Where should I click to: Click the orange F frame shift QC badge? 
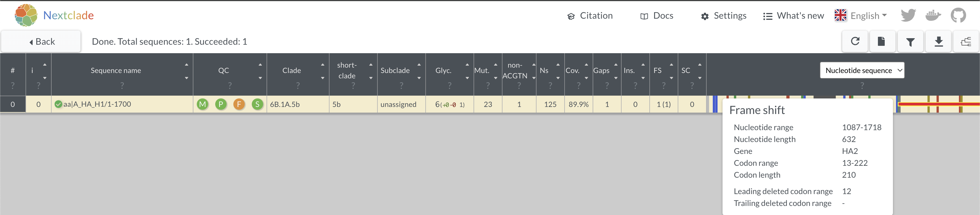click(x=239, y=104)
